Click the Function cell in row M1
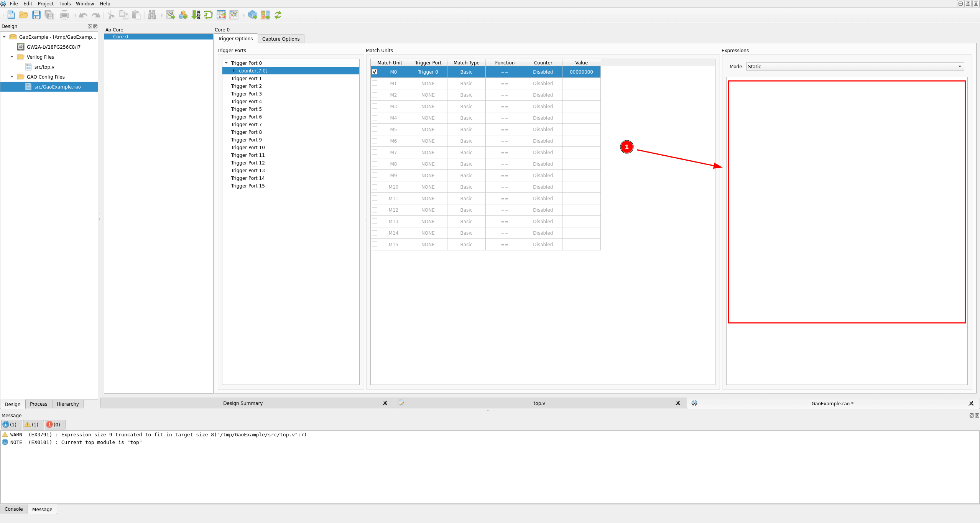The width and height of the screenshot is (980, 523). click(505, 83)
